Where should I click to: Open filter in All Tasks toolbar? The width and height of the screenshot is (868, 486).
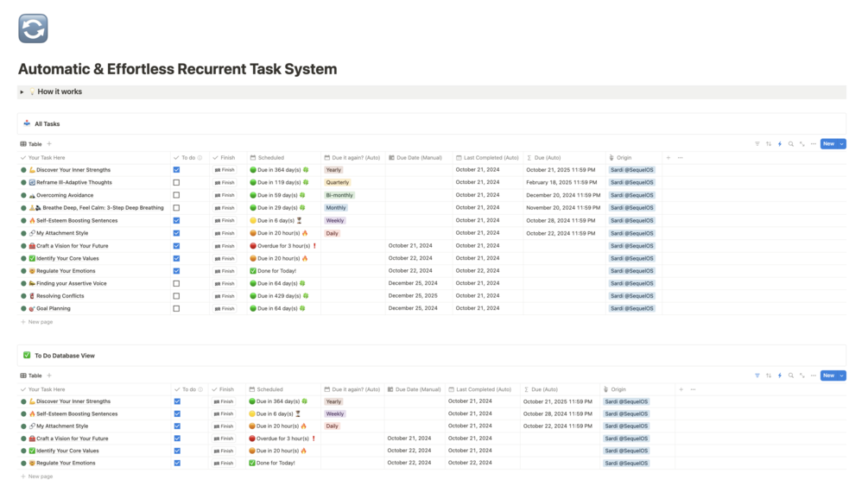(x=757, y=144)
